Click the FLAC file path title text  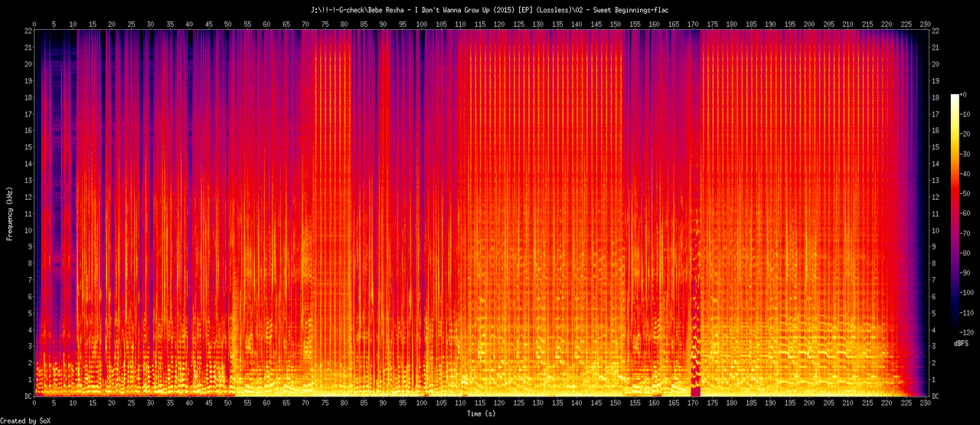[x=490, y=10]
